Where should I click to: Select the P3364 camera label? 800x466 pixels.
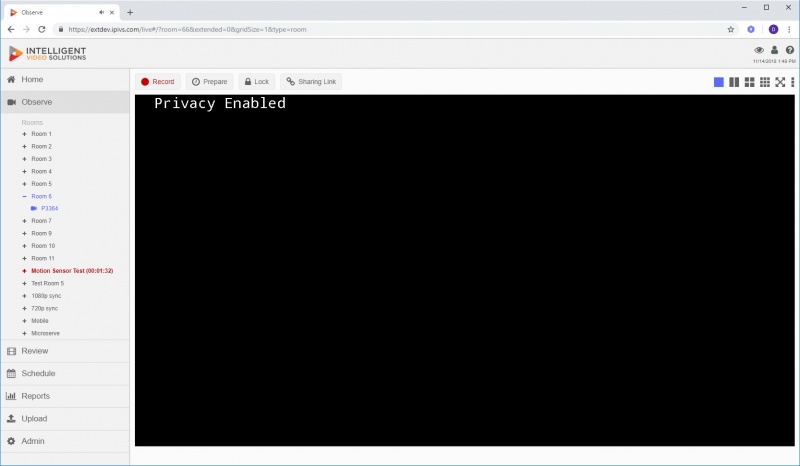[x=49, y=208]
